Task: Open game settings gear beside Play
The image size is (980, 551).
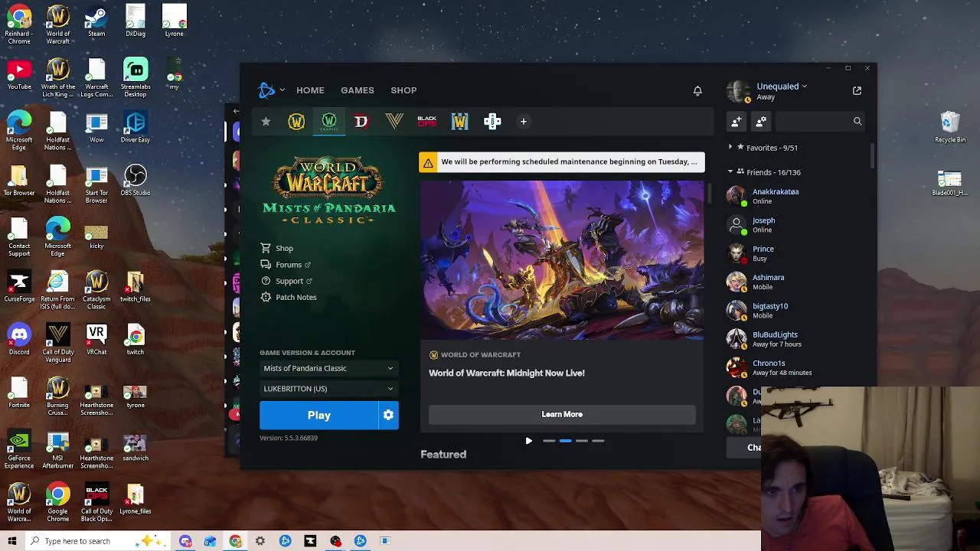Action: click(x=389, y=415)
